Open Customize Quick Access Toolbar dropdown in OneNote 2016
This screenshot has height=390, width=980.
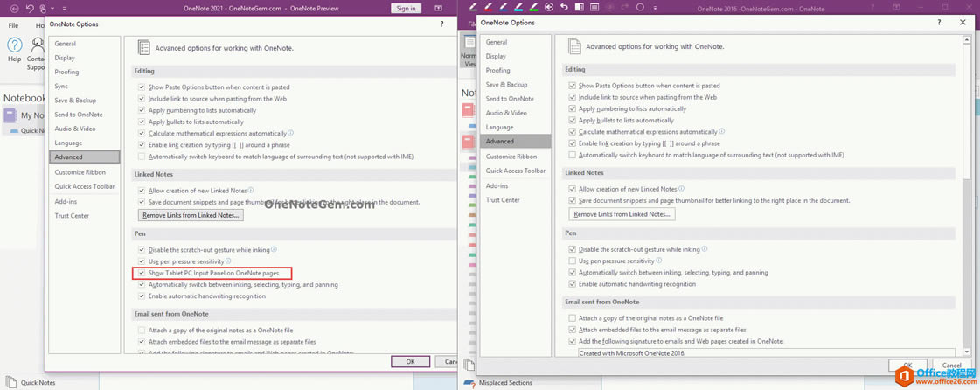point(655,8)
